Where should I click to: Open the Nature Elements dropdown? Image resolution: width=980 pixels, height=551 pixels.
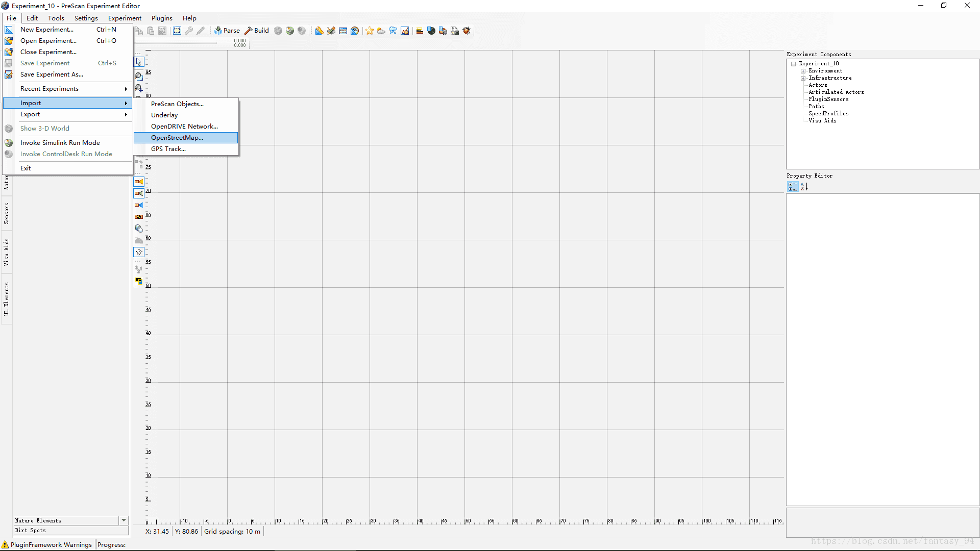(x=124, y=520)
